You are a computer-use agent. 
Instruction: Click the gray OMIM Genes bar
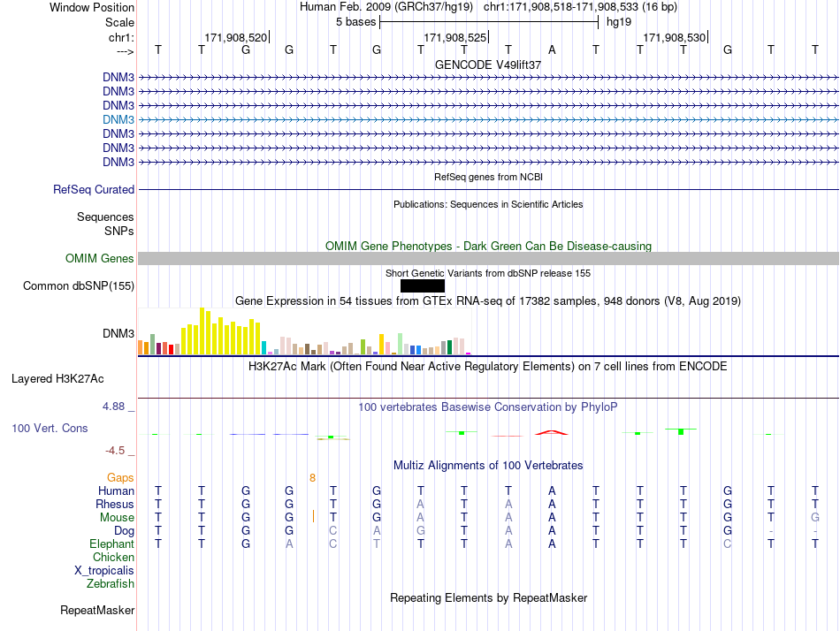pyautogui.click(x=488, y=259)
